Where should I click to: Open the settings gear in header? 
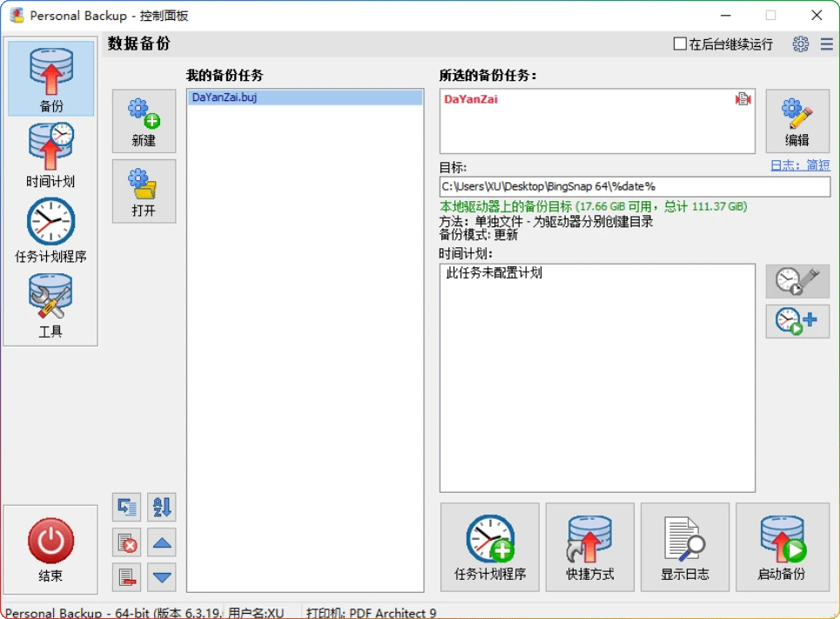tap(800, 44)
